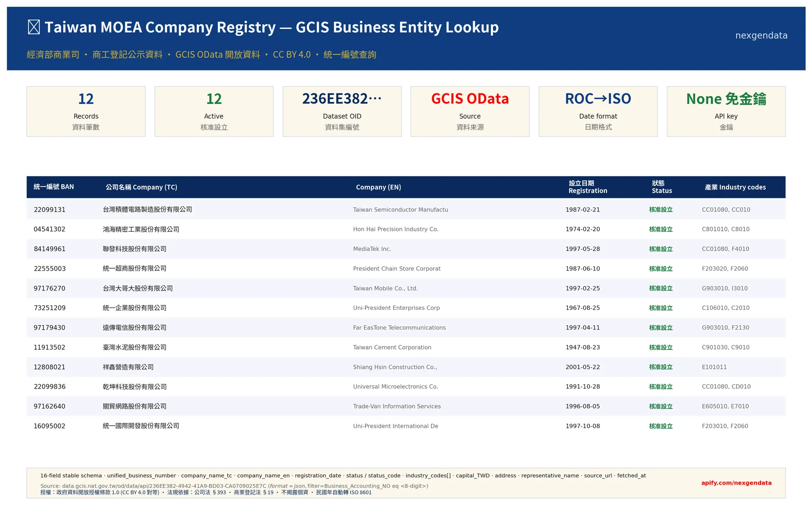Click company name 統一超商股份有限公司
This screenshot has width=812, height=505.
[x=135, y=269]
